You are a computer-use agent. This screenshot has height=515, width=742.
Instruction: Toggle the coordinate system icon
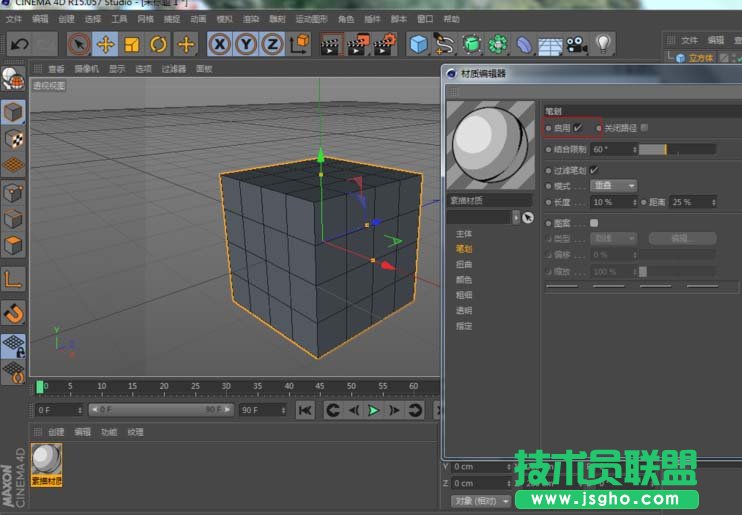pyautogui.click(x=299, y=44)
